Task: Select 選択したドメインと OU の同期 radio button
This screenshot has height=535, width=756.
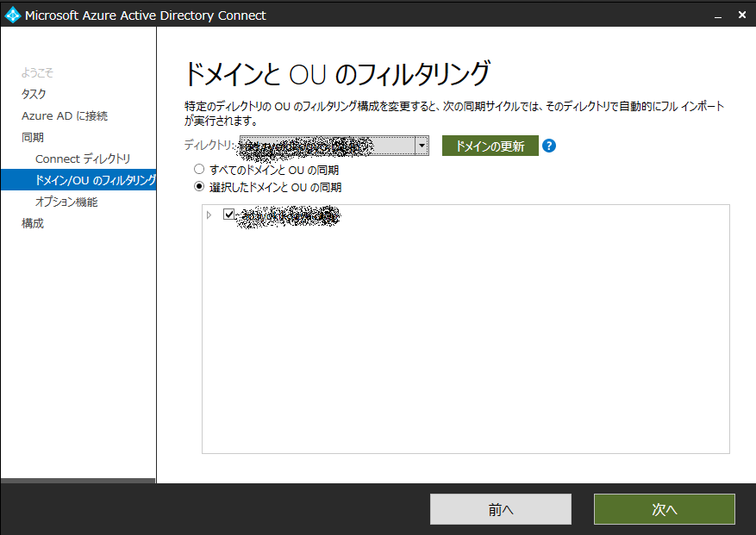Action: coord(199,187)
